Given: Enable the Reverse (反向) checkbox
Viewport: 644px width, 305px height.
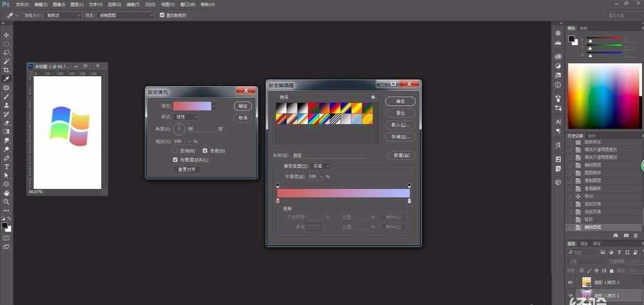Looking at the screenshot, I should [176, 151].
